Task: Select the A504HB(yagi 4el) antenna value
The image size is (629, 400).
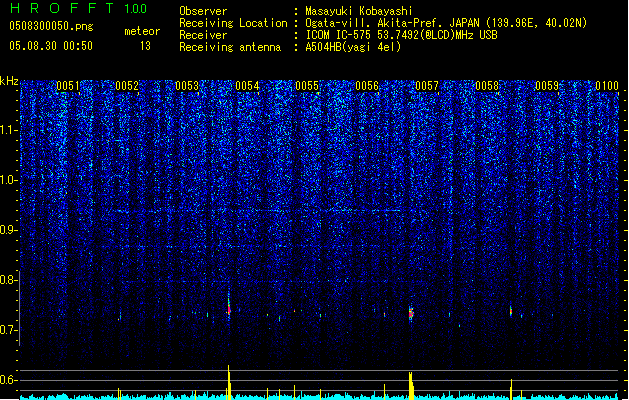Action: 353,47
